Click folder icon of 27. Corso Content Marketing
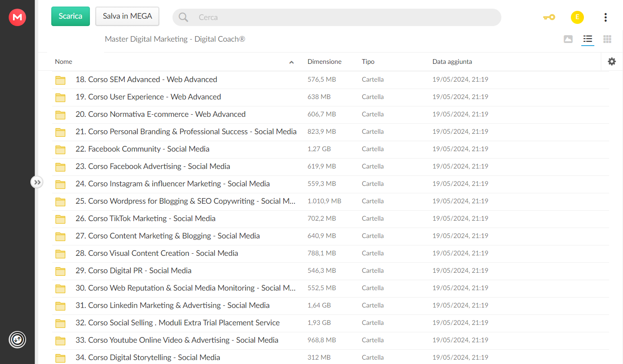The image size is (623, 364). [60, 236]
